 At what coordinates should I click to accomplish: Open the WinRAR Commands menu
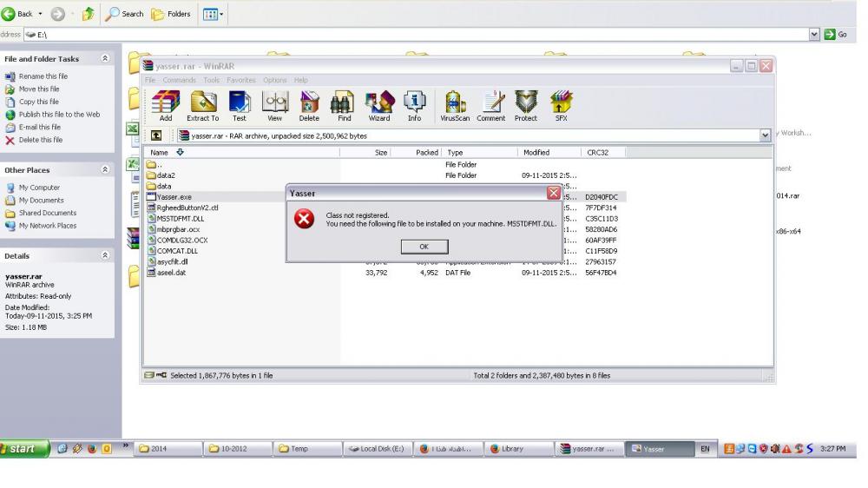(x=179, y=80)
